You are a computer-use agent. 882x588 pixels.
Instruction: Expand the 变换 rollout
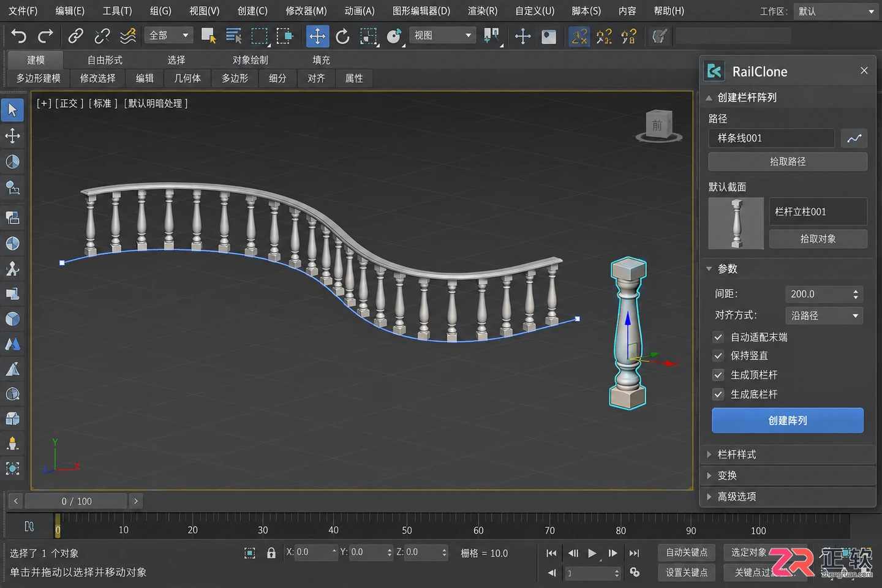click(x=788, y=475)
